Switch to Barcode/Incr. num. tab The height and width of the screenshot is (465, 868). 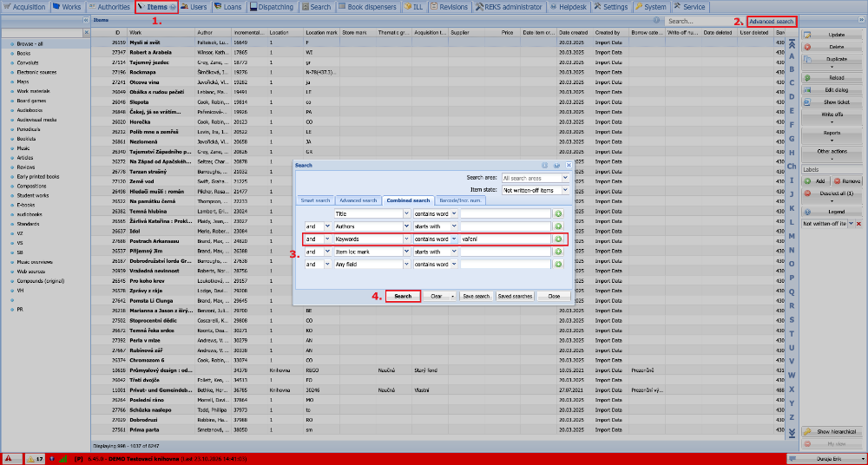coord(461,200)
